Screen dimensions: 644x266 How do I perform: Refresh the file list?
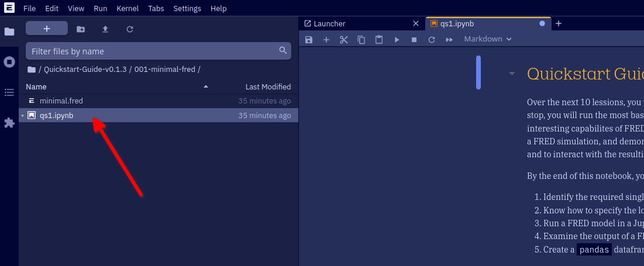pyautogui.click(x=130, y=29)
